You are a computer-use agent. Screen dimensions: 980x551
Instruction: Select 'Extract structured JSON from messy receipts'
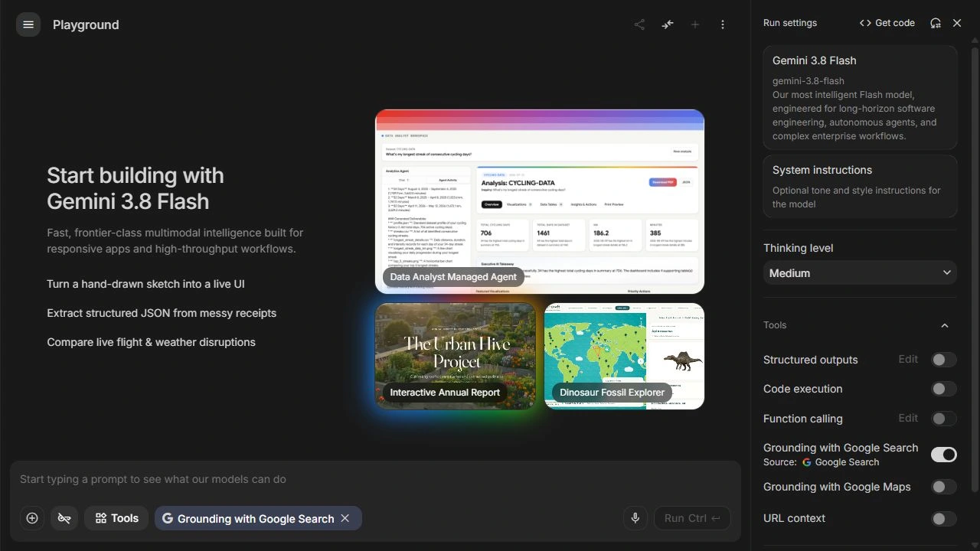pos(162,313)
